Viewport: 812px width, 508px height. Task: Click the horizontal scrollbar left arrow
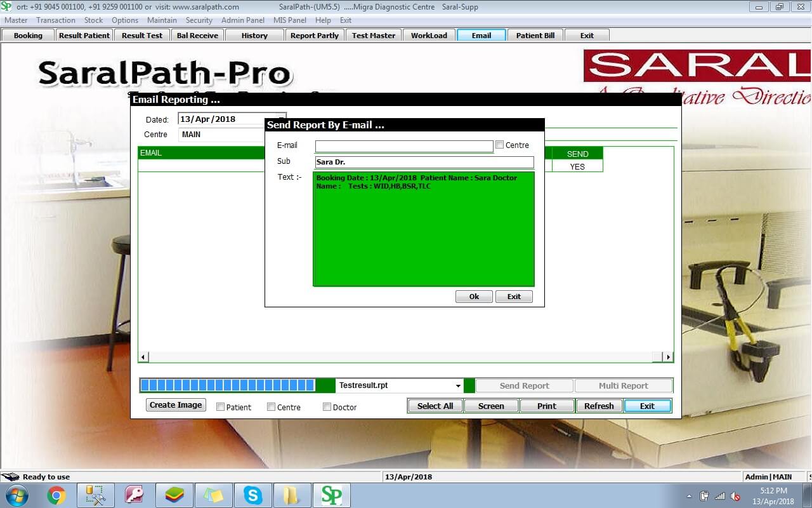[143, 357]
